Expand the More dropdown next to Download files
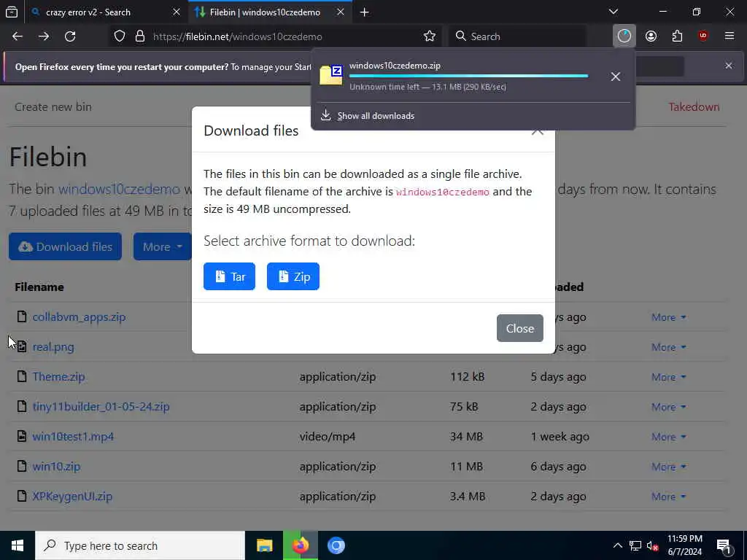This screenshot has height=560, width=747. (x=163, y=246)
